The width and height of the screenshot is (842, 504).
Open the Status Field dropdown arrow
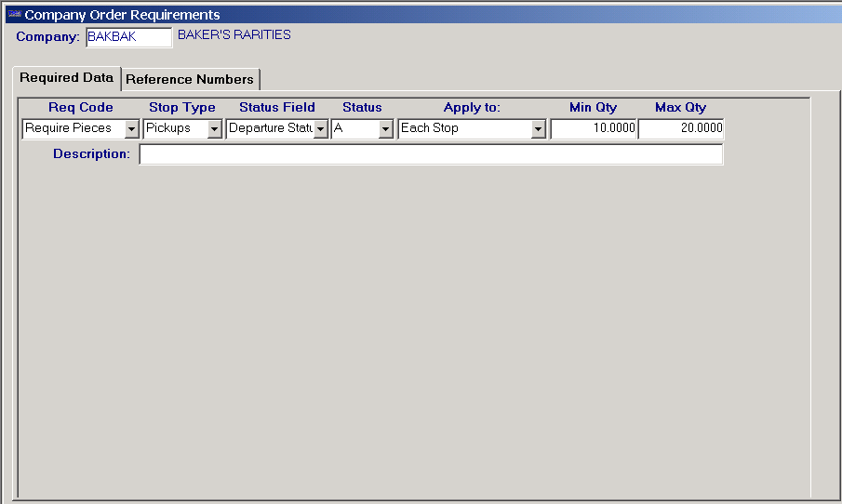click(x=320, y=129)
